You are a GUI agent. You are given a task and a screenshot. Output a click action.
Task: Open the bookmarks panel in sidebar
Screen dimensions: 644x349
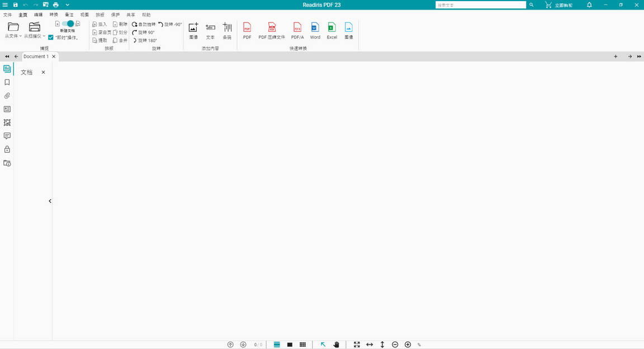click(7, 82)
